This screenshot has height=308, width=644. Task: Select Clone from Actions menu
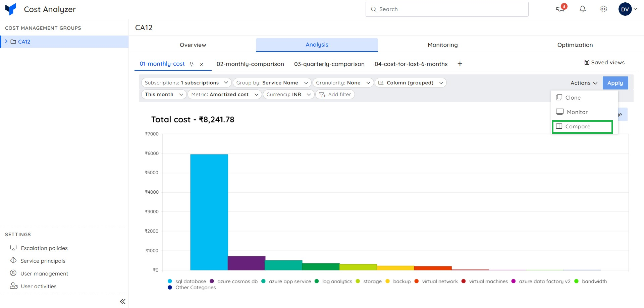pos(584,98)
